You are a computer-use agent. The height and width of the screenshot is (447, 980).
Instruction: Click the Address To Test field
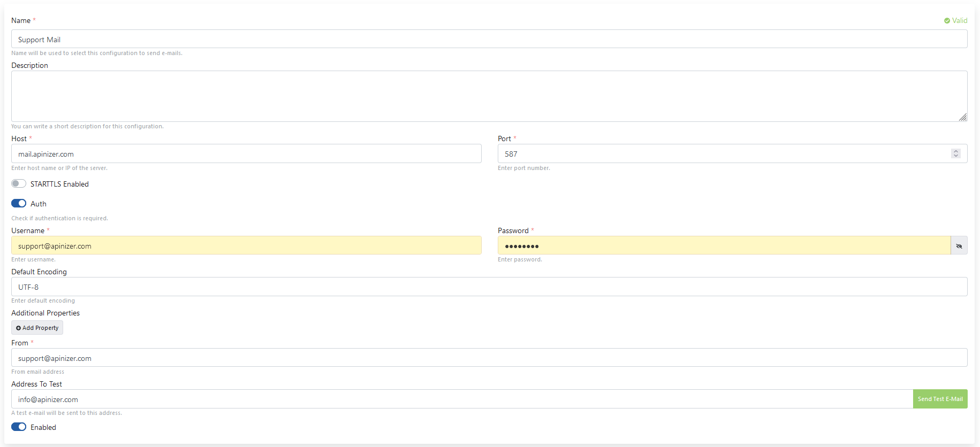pos(462,399)
